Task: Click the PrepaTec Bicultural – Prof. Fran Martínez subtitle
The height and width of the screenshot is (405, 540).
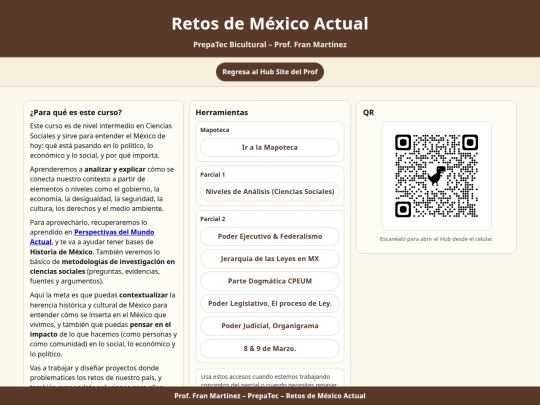Action: tap(270, 45)
